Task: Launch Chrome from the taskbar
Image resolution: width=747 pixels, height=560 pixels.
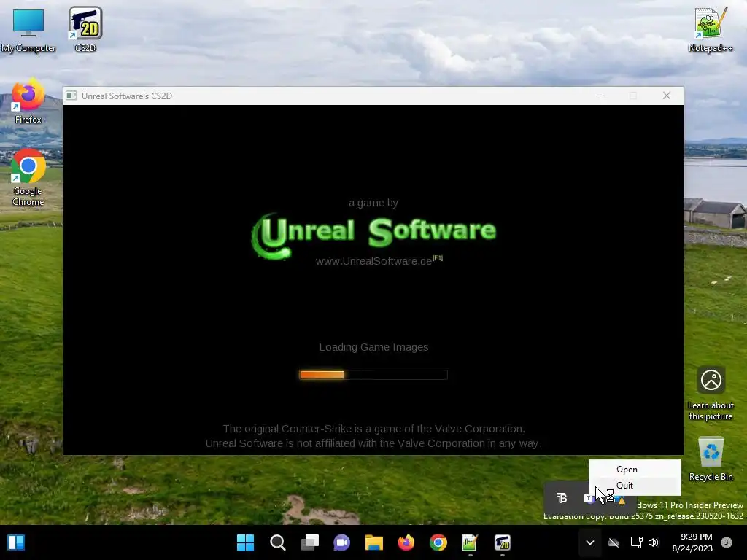Action: [x=438, y=542]
